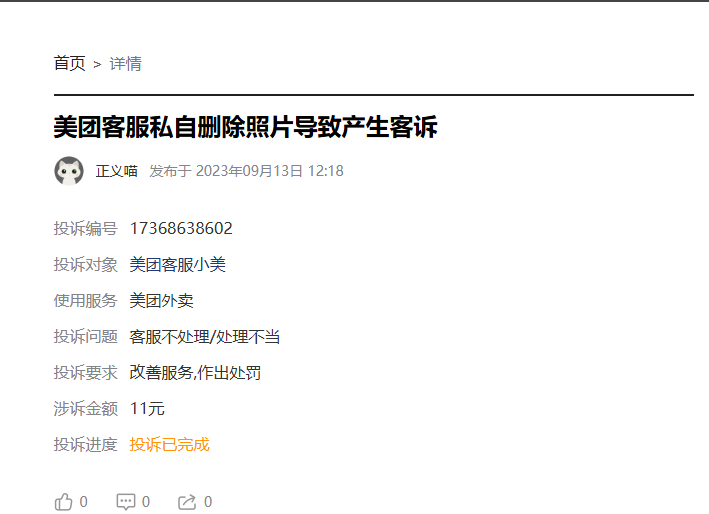
Task: Click the 改善服务,作出处罚 request text
Action: (195, 373)
